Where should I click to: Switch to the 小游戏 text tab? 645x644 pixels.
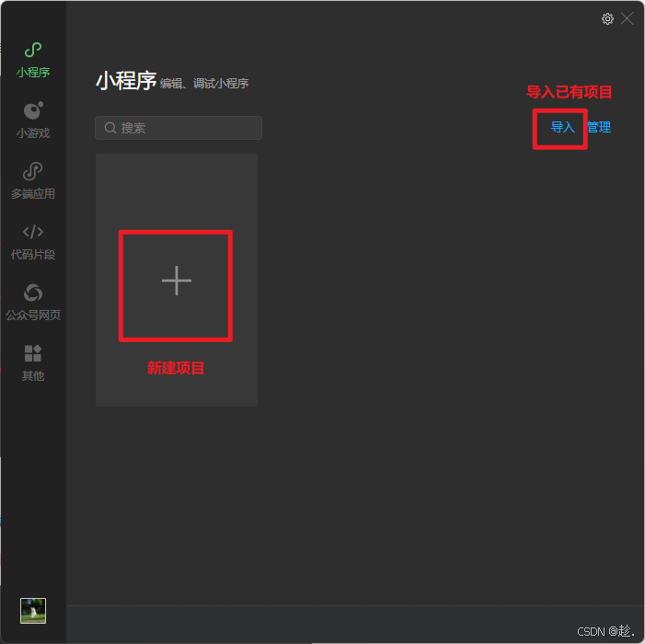[x=33, y=133]
